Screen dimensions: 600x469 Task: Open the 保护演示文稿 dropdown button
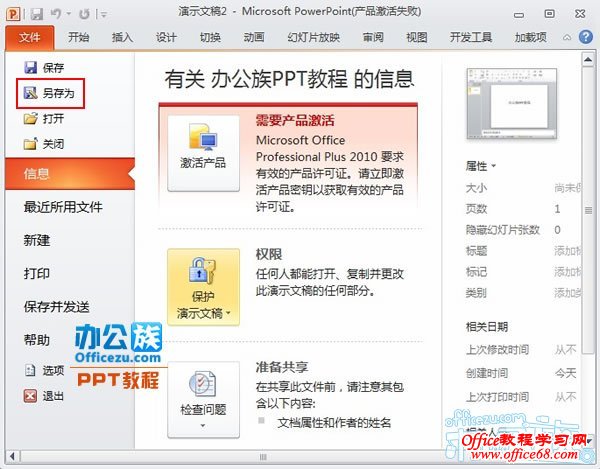204,287
